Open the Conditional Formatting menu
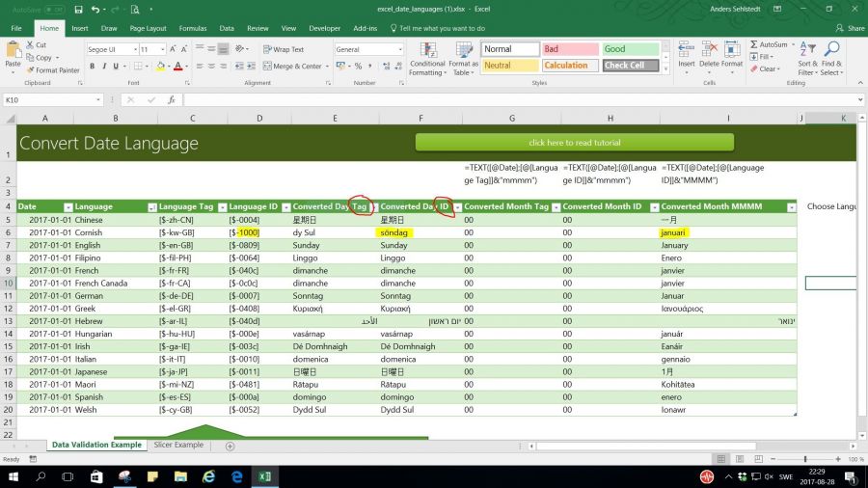This screenshot has width=868, height=488. 427,59
